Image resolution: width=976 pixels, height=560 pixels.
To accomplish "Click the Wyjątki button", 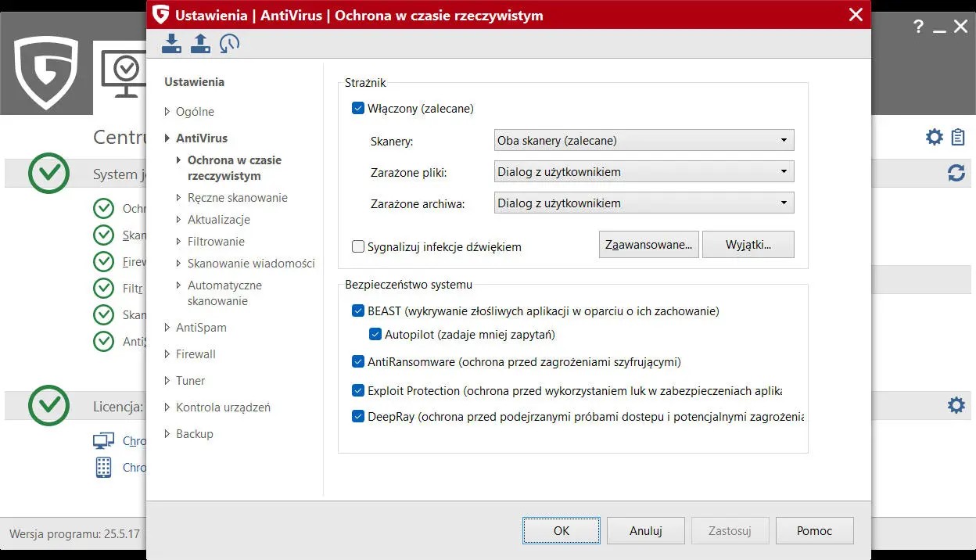I will [x=748, y=244].
